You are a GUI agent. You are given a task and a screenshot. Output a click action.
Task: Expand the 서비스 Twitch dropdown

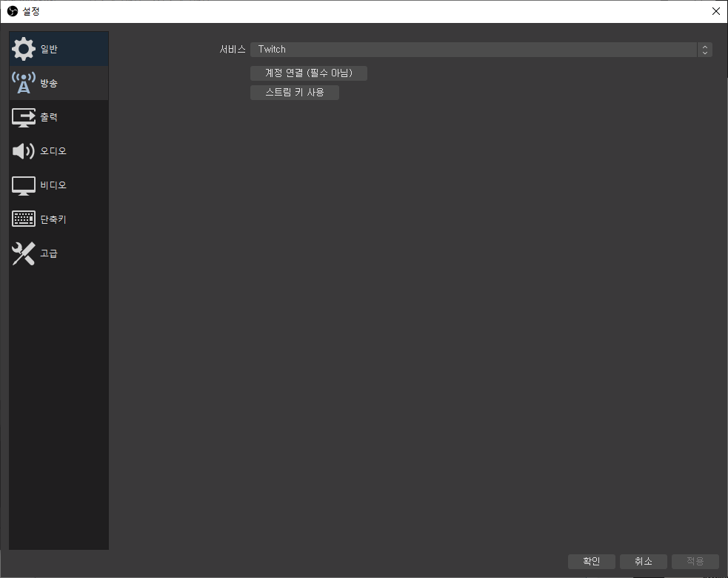pos(481,49)
